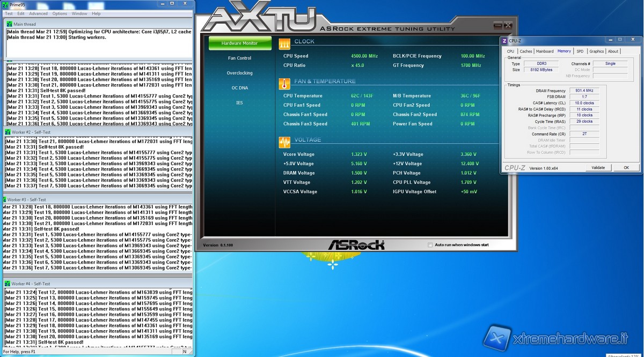The width and height of the screenshot is (644, 357).
Task: Click the Clock section icon in AXTU
Action: (x=284, y=42)
